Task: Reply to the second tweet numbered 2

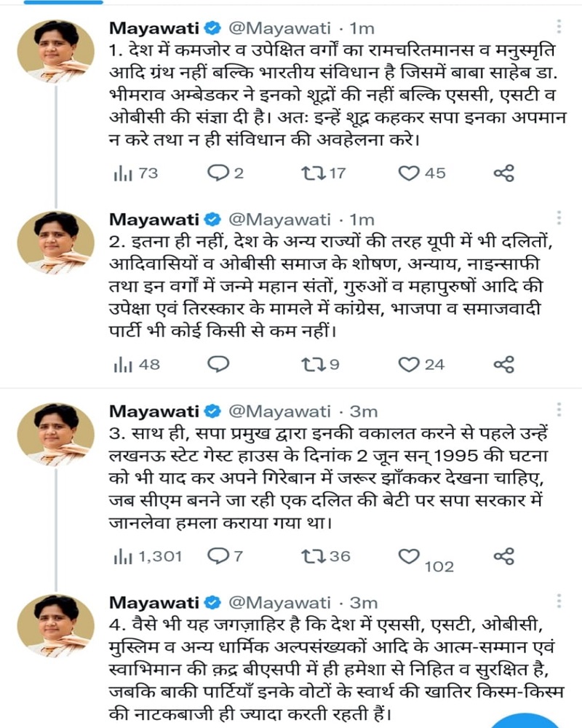Action: (x=218, y=364)
